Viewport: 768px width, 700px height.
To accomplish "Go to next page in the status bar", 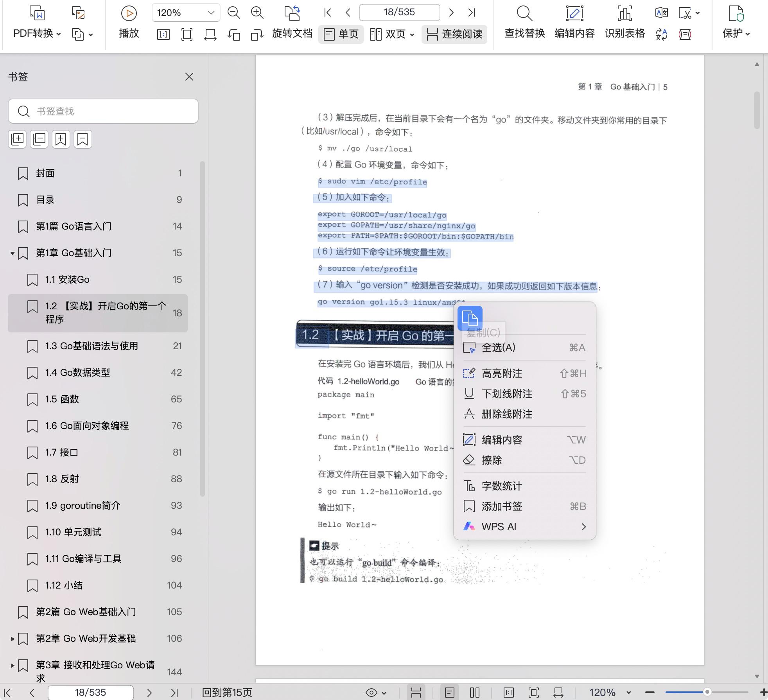I will click(149, 693).
